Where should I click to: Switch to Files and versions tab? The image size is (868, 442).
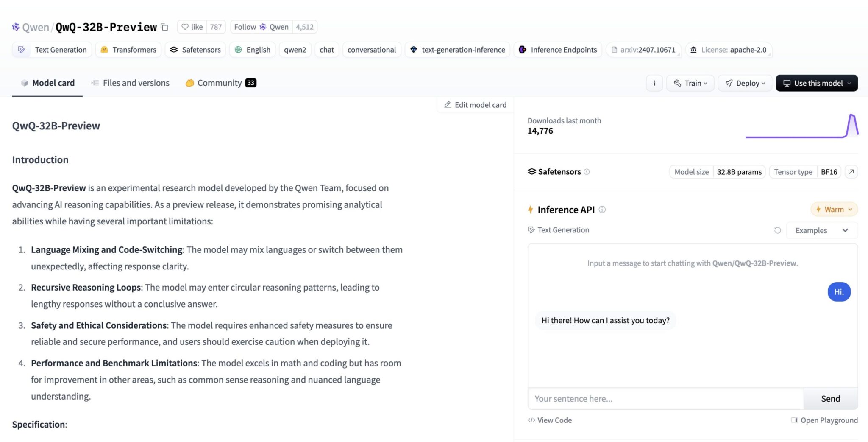pyautogui.click(x=131, y=83)
